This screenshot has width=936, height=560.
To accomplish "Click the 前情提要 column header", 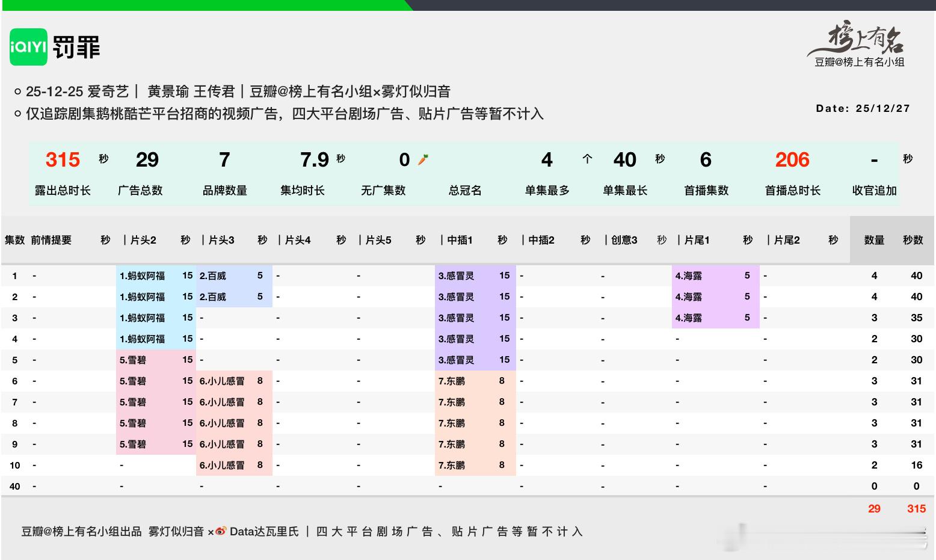I will click(51, 240).
